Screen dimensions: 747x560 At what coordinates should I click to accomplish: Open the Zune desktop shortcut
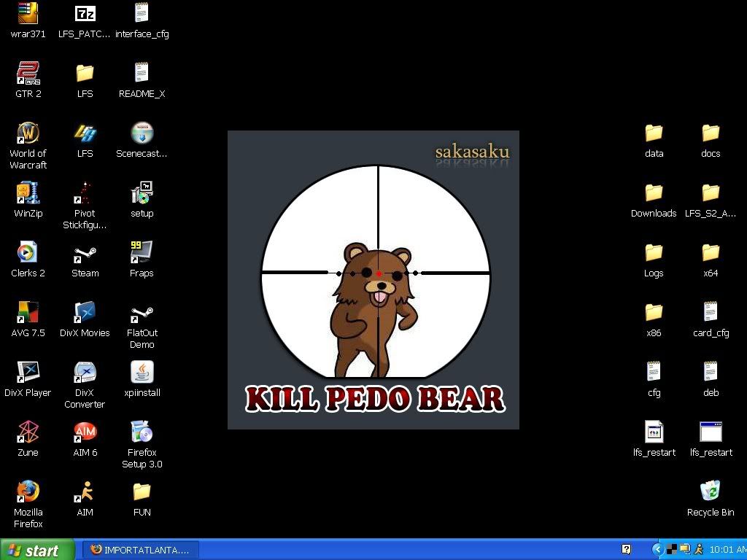28,432
